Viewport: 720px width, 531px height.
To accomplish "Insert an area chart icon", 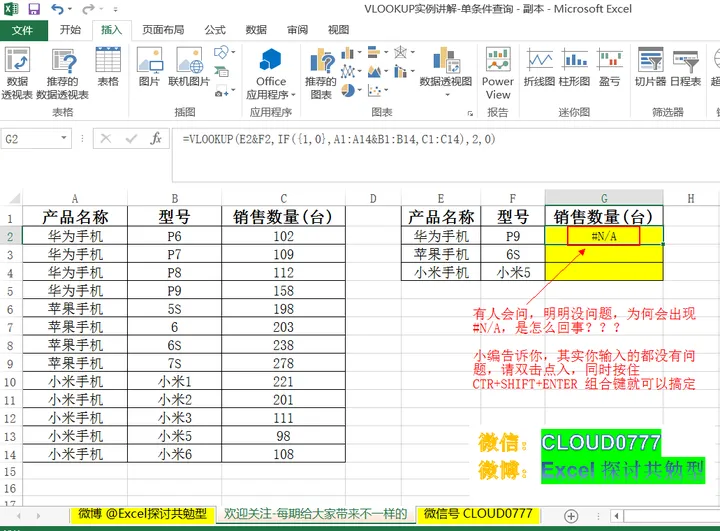I will point(374,72).
